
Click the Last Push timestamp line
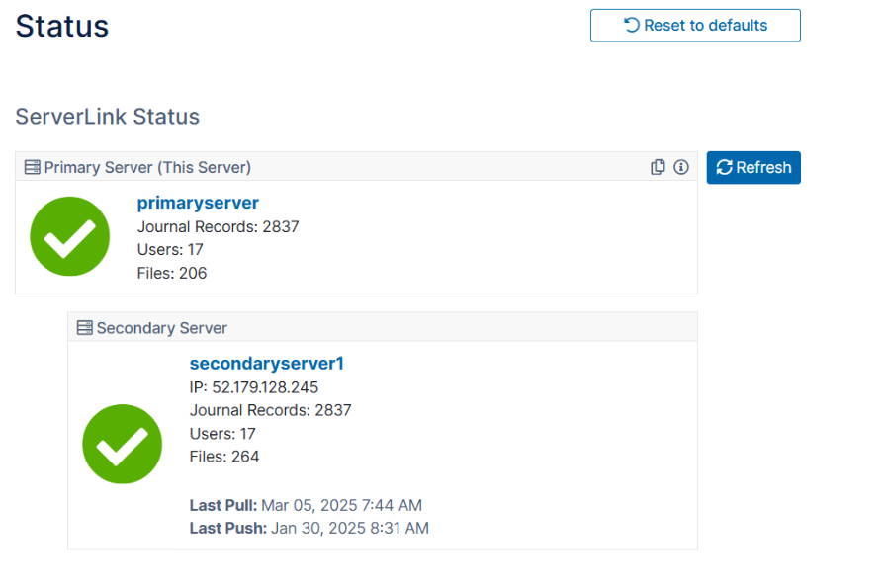click(309, 528)
